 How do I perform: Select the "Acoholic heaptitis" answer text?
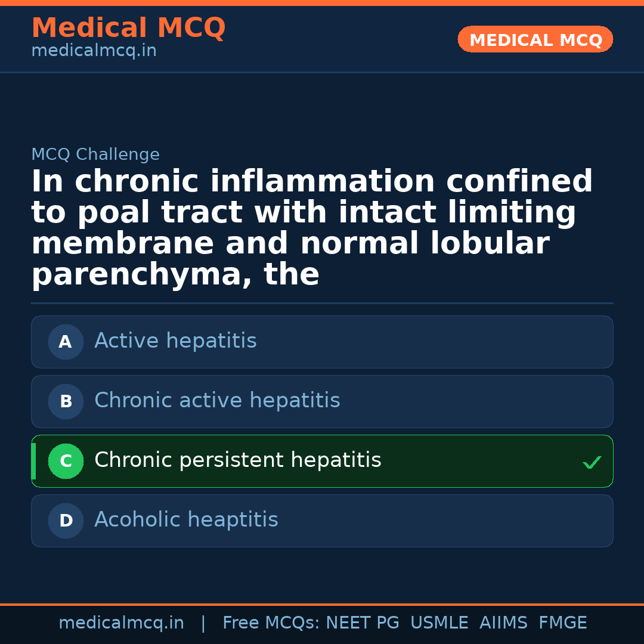[186, 520]
